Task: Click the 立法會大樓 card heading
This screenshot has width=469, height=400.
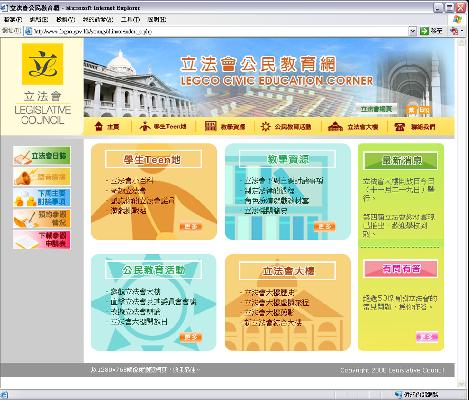Action: [287, 271]
